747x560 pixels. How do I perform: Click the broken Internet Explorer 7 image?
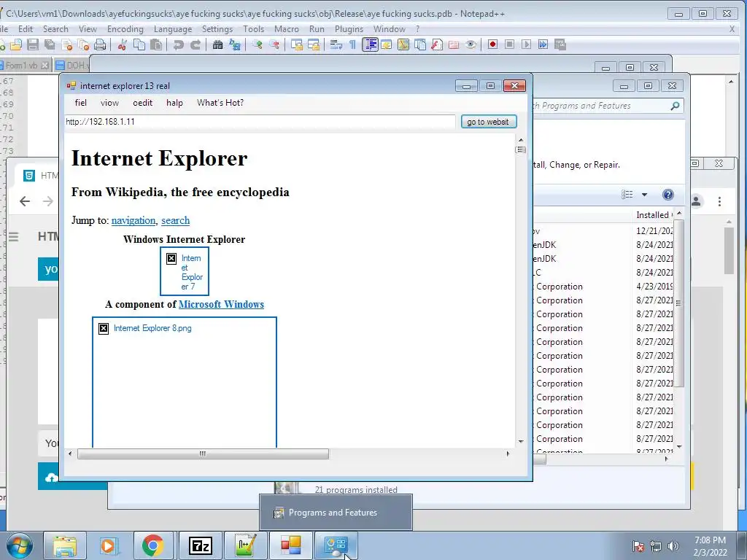(185, 271)
